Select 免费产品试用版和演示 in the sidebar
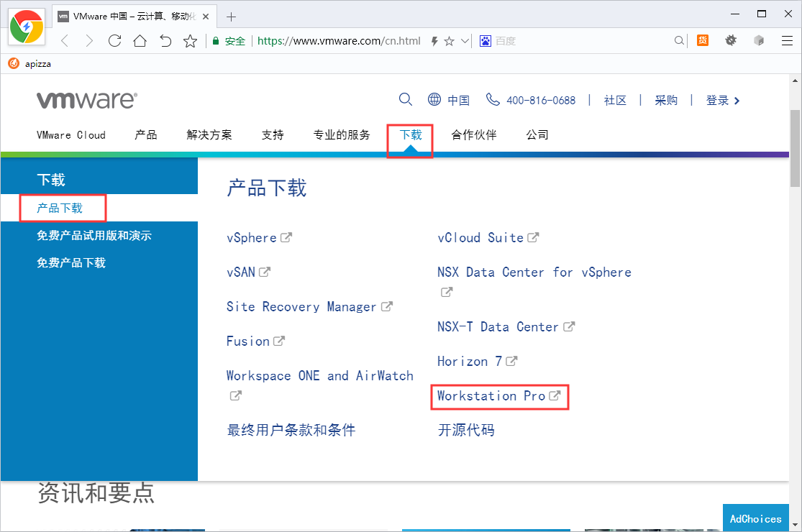This screenshot has width=802, height=532. [94, 235]
